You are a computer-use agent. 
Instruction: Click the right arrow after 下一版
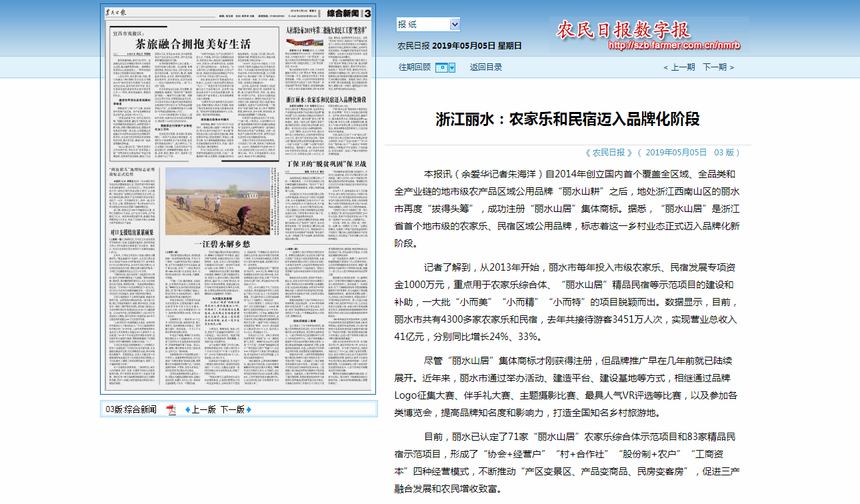(249, 409)
